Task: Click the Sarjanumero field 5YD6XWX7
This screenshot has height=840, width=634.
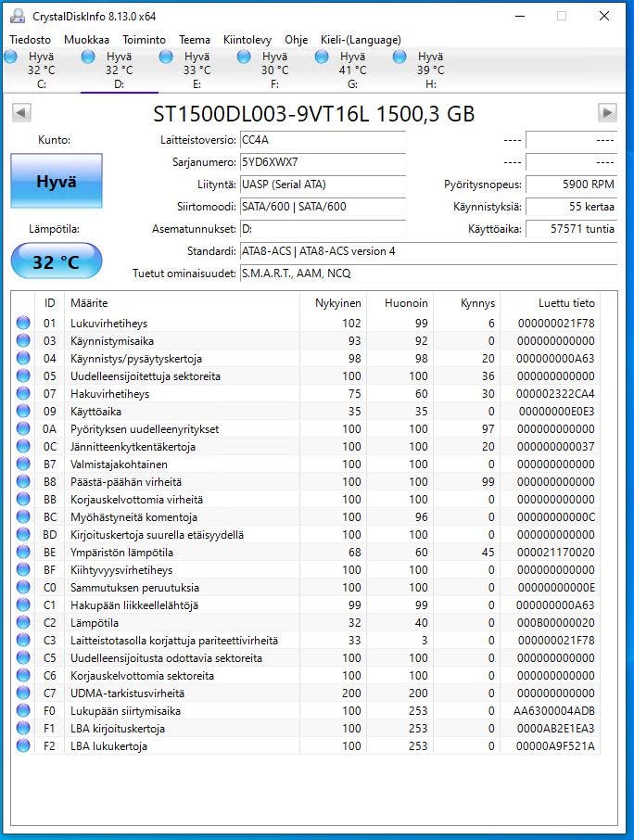Action: point(323,162)
